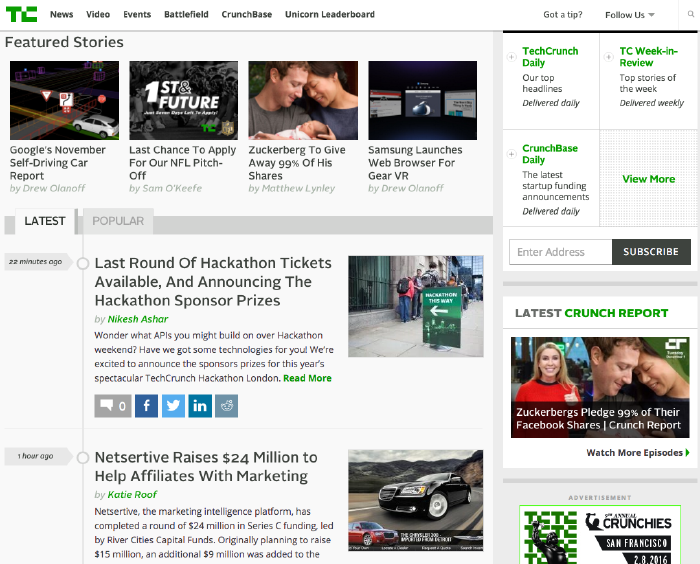Click CrunchBase Daily newsletter title
Image resolution: width=700 pixels, height=564 pixels.
(x=550, y=154)
